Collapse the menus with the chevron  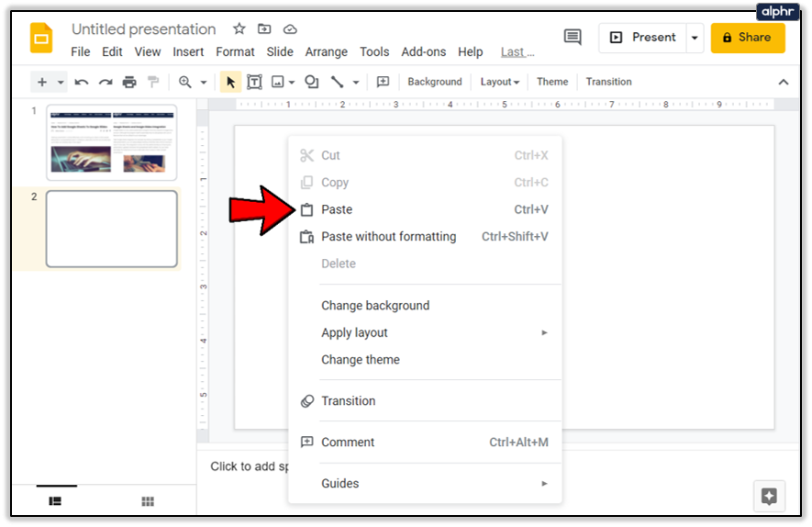pyautogui.click(x=784, y=82)
